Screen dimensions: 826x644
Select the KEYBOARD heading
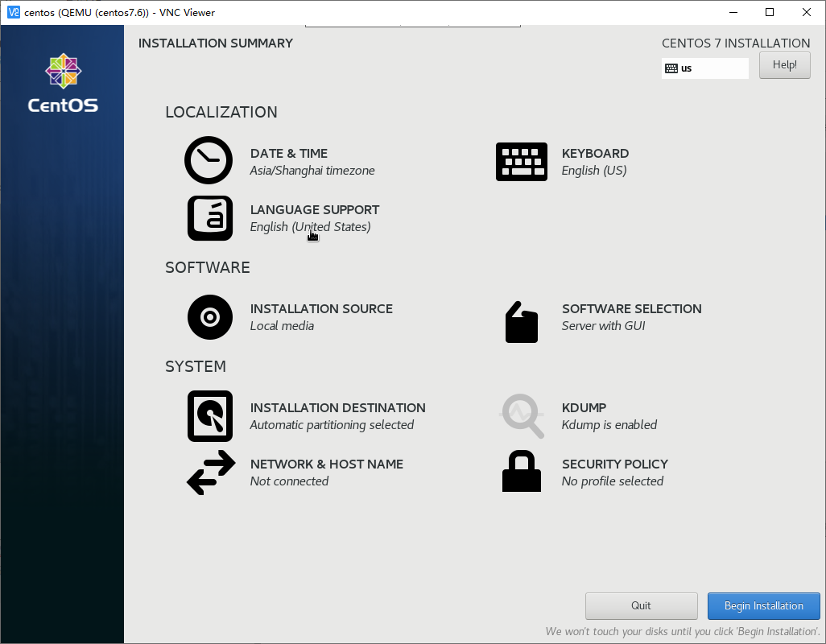(595, 153)
